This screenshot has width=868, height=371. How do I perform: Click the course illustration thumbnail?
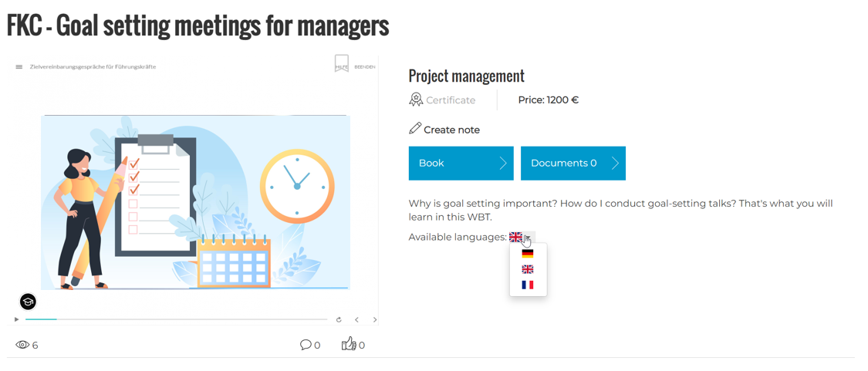[195, 202]
